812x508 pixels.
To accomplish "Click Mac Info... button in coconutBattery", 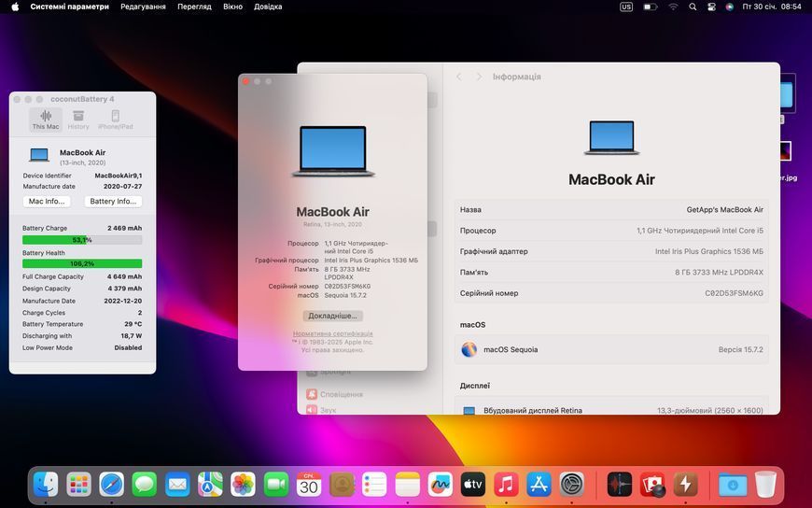I will [x=47, y=201].
